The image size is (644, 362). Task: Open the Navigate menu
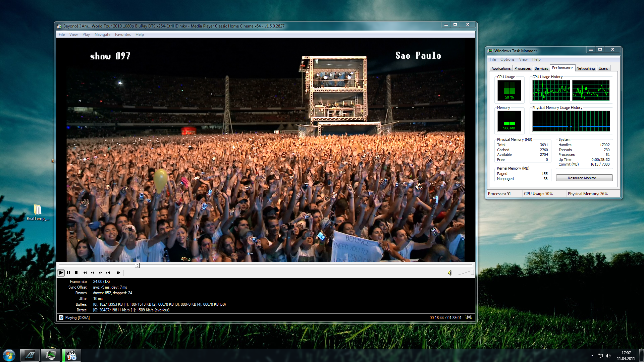102,35
